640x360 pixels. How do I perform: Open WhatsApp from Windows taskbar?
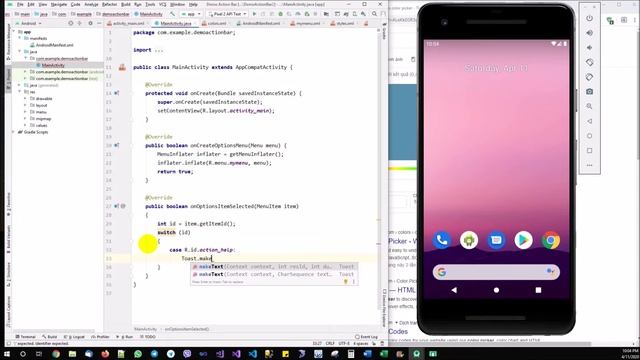point(138,354)
